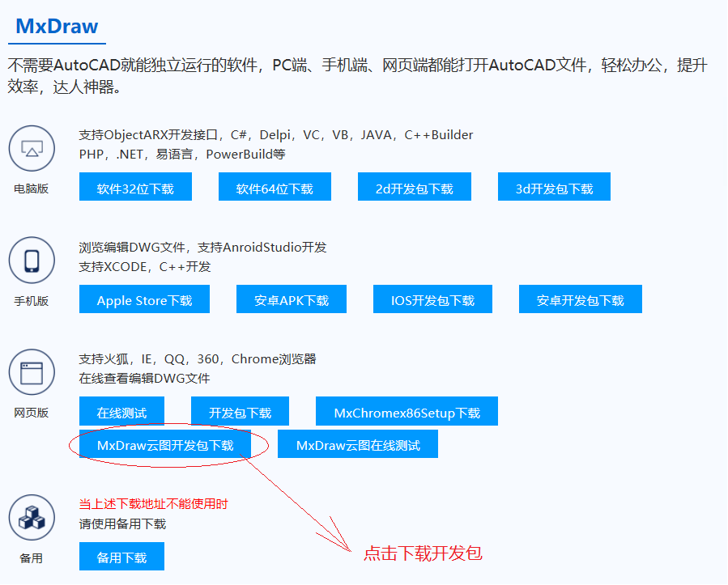Click the 备用下载 button
This screenshot has width=728, height=585.
coord(121,556)
